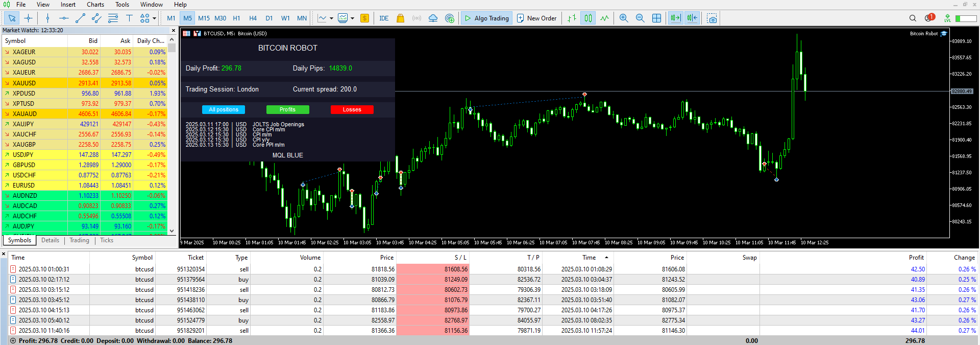The width and height of the screenshot is (980, 345).
Task: Close the Market Watch panel
Action: (173, 30)
